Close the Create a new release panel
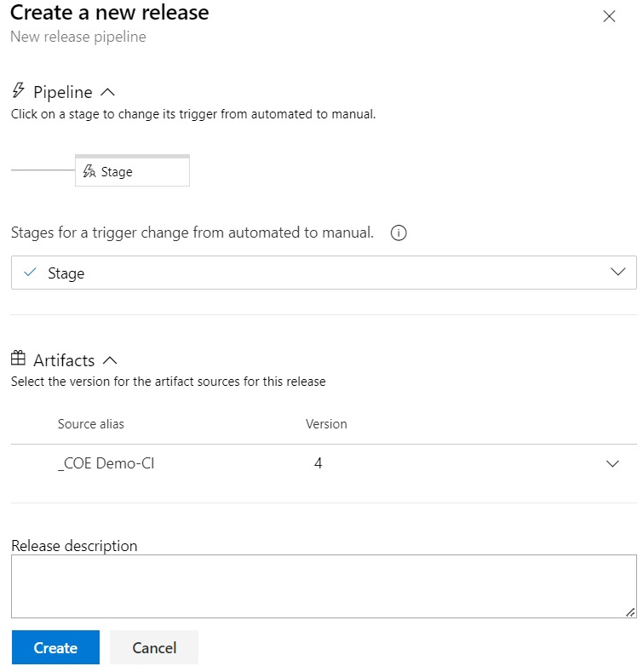The height and width of the screenshot is (672, 643). point(609,16)
